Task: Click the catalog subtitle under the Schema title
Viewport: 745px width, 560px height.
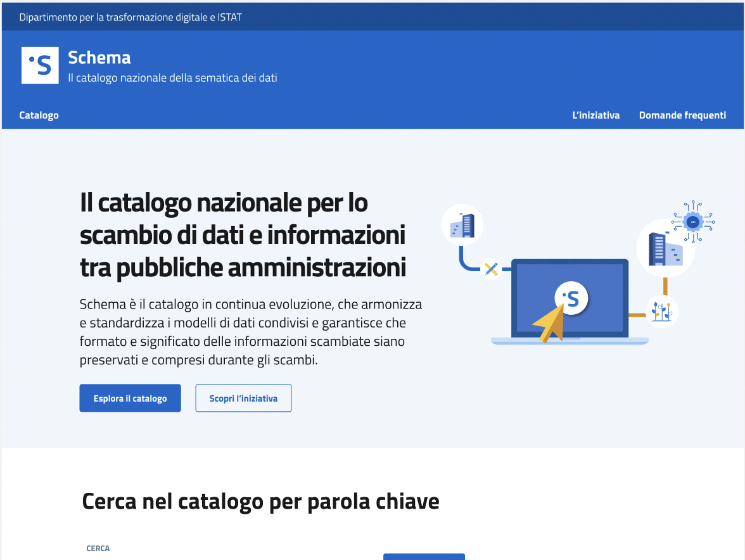Action: pyautogui.click(x=172, y=77)
